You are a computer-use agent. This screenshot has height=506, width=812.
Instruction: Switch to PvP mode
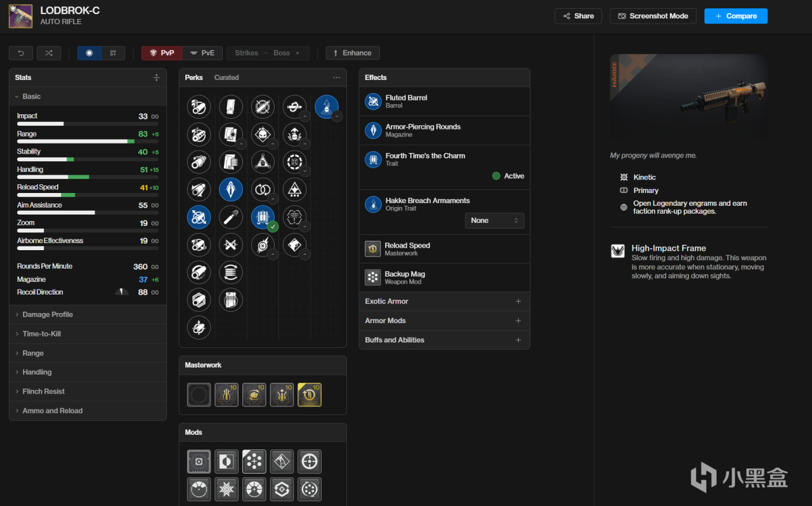tap(162, 53)
